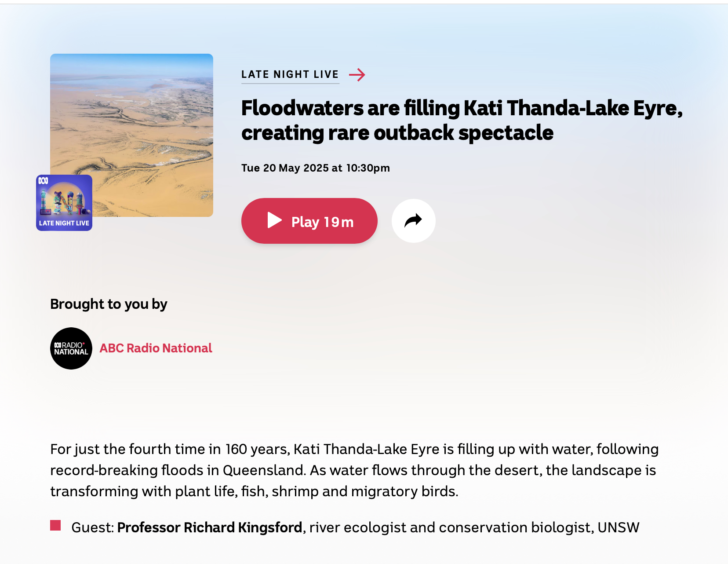This screenshot has height=564, width=728.
Task: Click the white play triangle icon
Action: point(275,220)
